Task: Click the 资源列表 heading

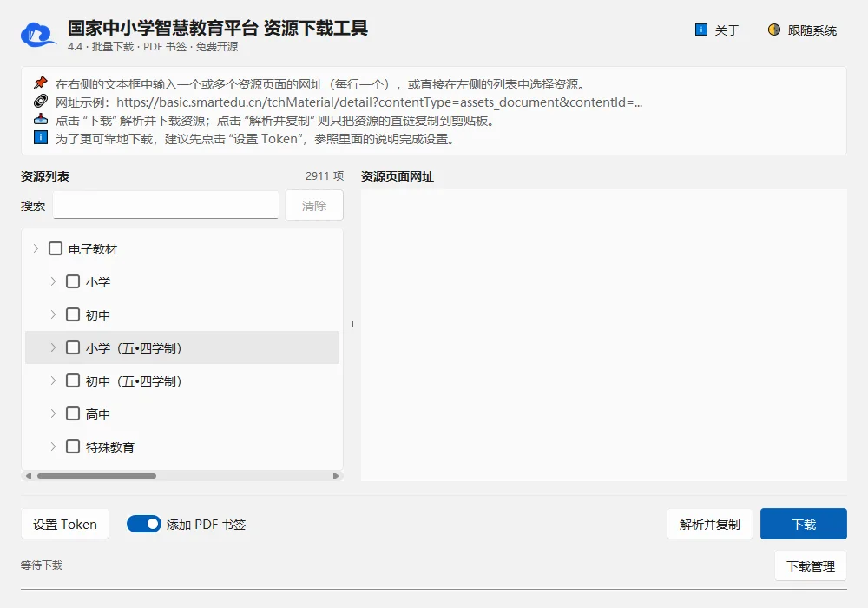Action: pos(45,176)
